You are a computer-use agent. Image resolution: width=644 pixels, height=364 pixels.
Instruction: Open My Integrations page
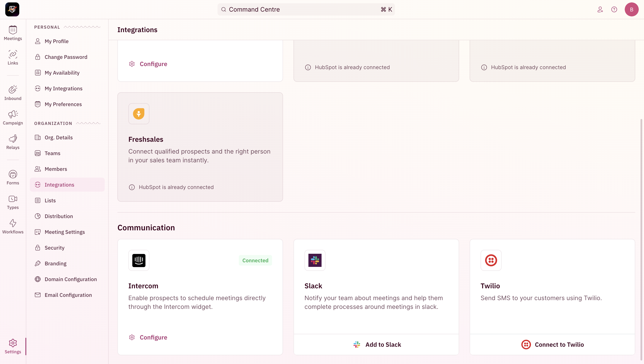click(x=67, y=89)
